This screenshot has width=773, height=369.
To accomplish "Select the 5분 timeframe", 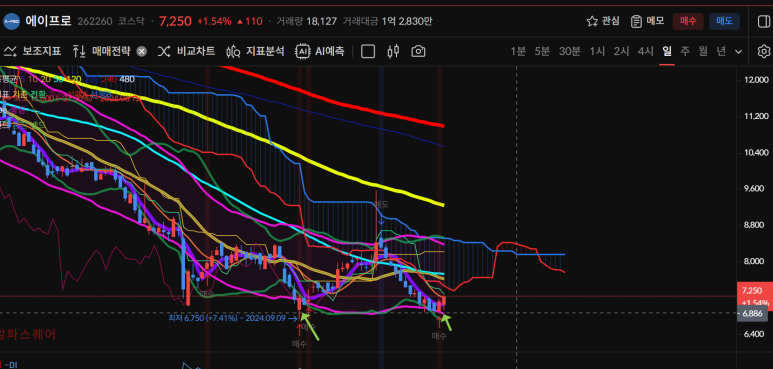I will (542, 51).
